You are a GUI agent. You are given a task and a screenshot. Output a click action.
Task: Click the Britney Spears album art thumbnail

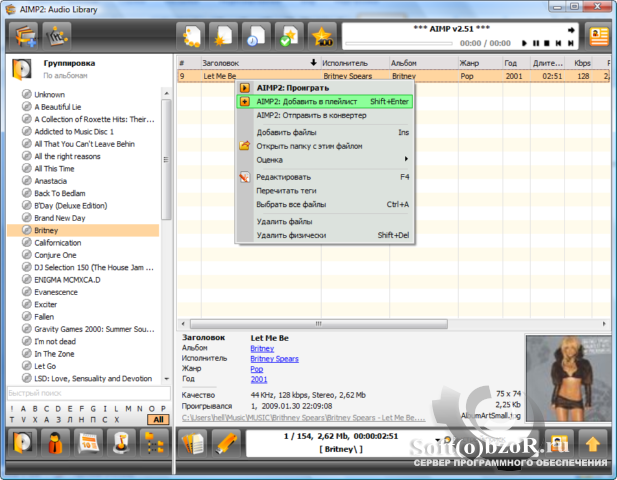(x=569, y=378)
